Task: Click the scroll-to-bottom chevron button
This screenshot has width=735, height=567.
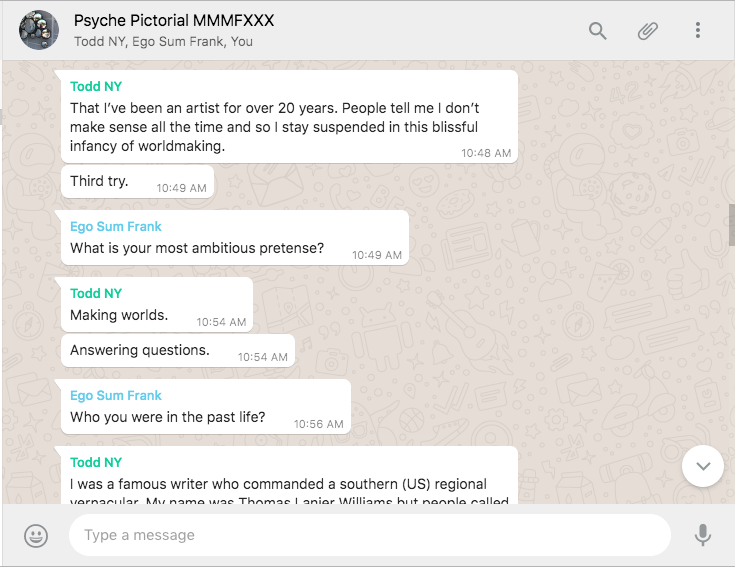Action: coord(703,466)
